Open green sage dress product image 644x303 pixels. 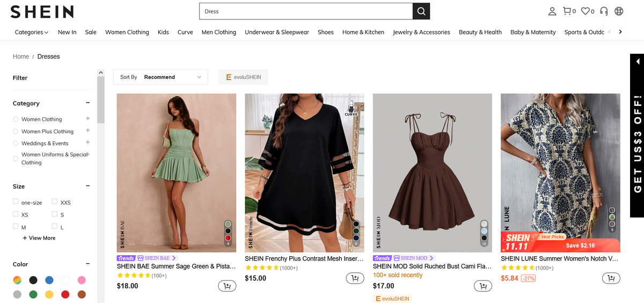(x=177, y=173)
